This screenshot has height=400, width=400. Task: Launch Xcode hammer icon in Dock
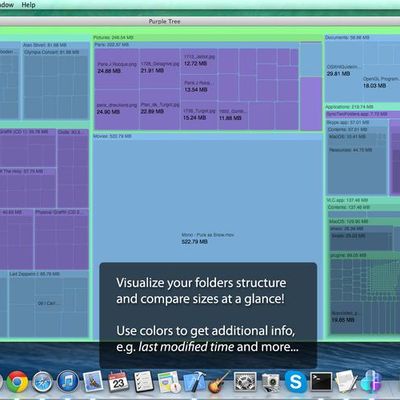[194, 381]
